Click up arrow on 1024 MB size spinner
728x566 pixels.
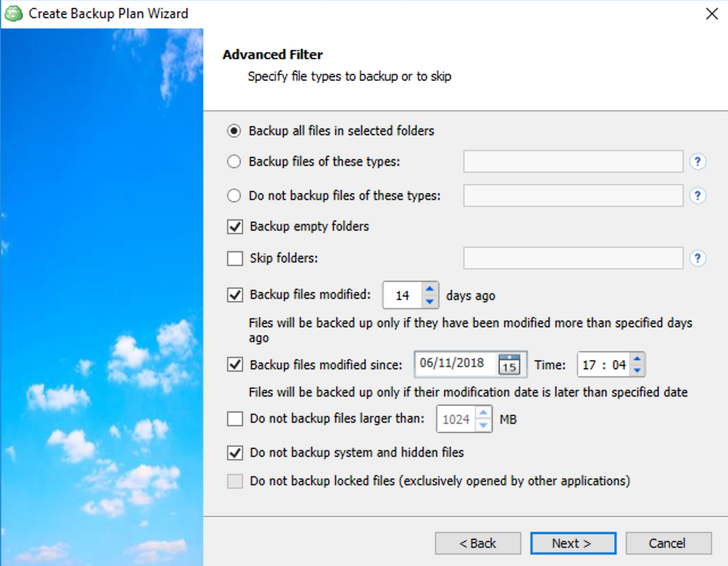pyautogui.click(x=483, y=413)
